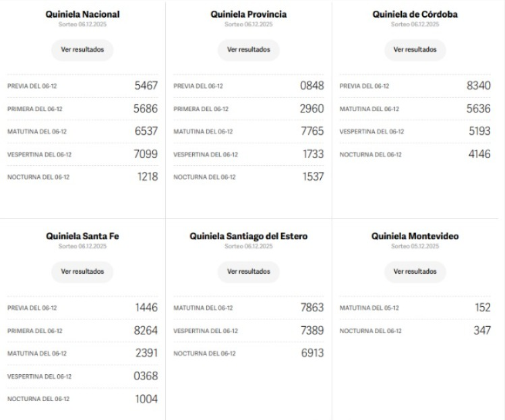Select Montevideo's Nocturna result 347
505x420 pixels.
click(x=481, y=330)
